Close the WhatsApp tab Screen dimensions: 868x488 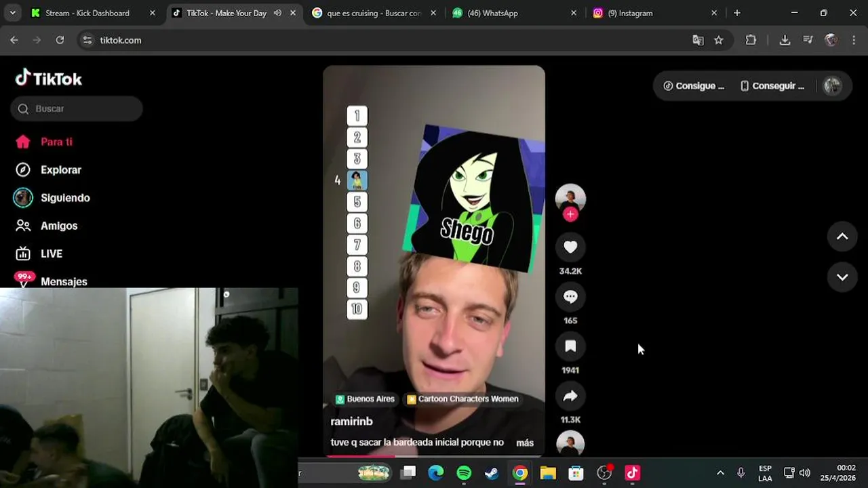click(x=574, y=13)
